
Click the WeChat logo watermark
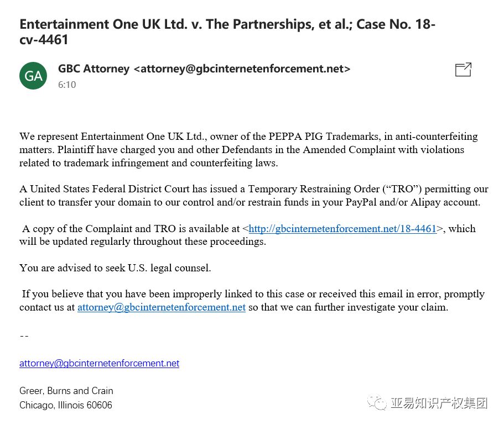[x=377, y=402]
